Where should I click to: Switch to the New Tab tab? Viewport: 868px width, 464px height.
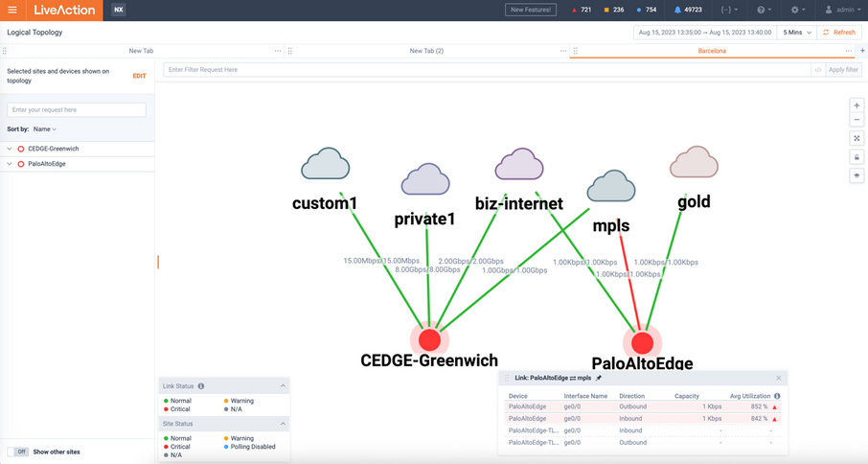[141, 51]
